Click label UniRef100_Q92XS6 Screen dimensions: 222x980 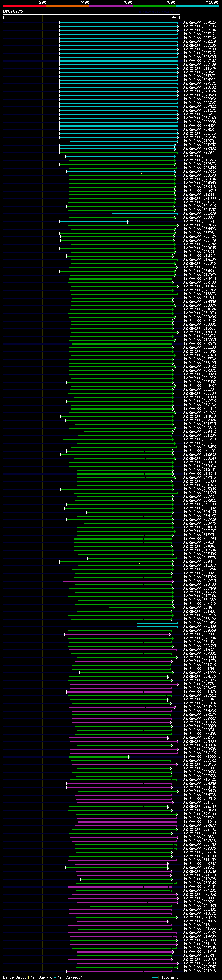(x=199, y=225)
